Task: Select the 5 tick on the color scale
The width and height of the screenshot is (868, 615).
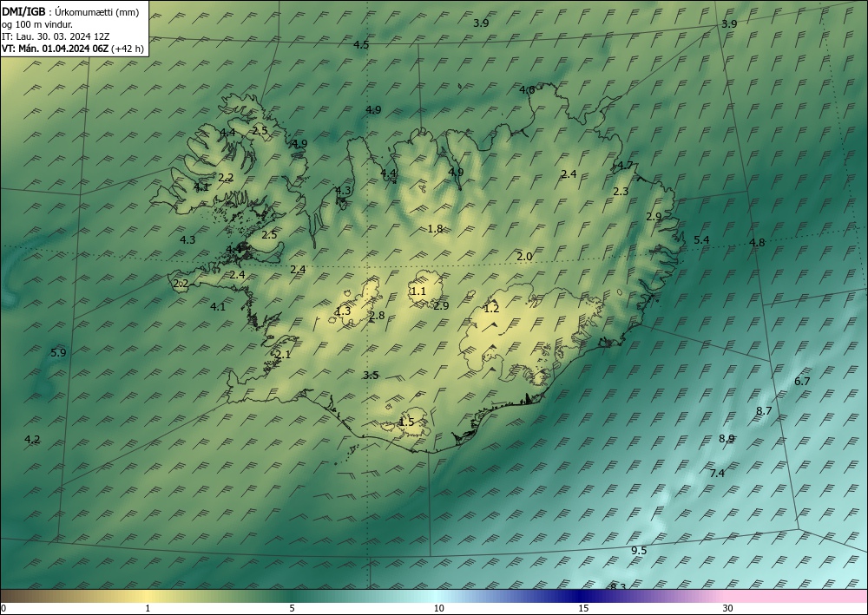Action: 292,608
